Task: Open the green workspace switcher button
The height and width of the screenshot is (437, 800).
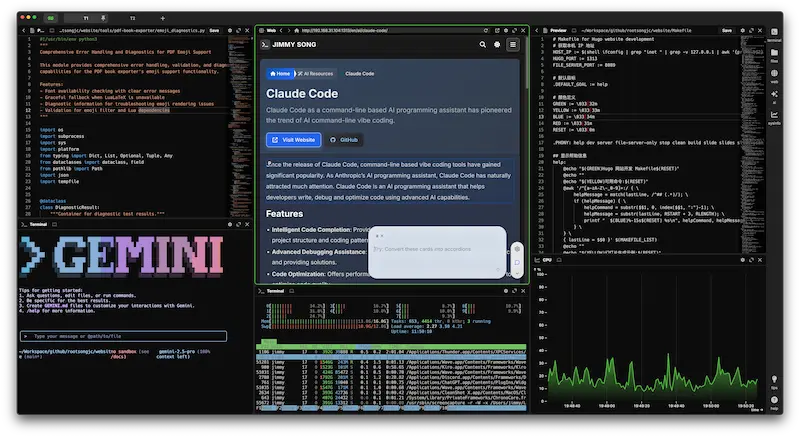Action: 51,18
